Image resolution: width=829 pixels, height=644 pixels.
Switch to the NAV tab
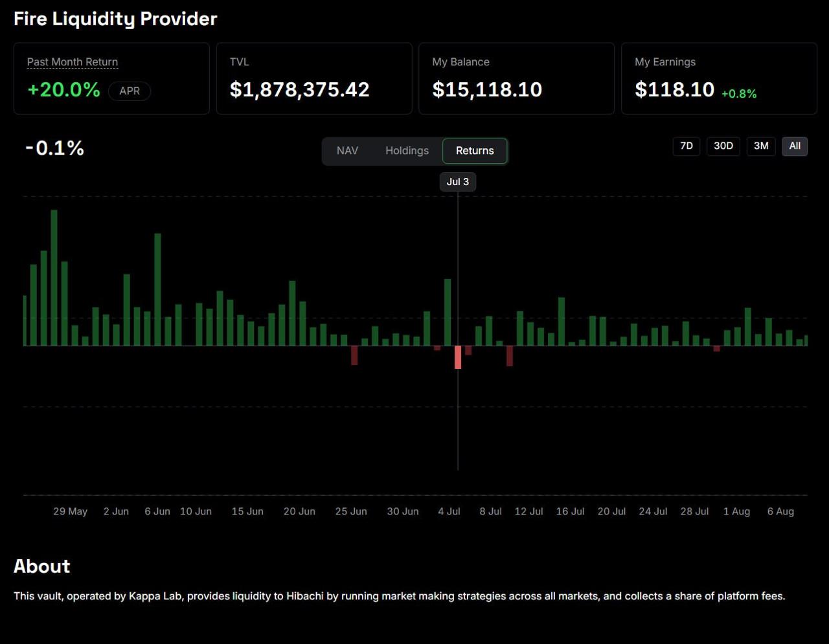347,151
